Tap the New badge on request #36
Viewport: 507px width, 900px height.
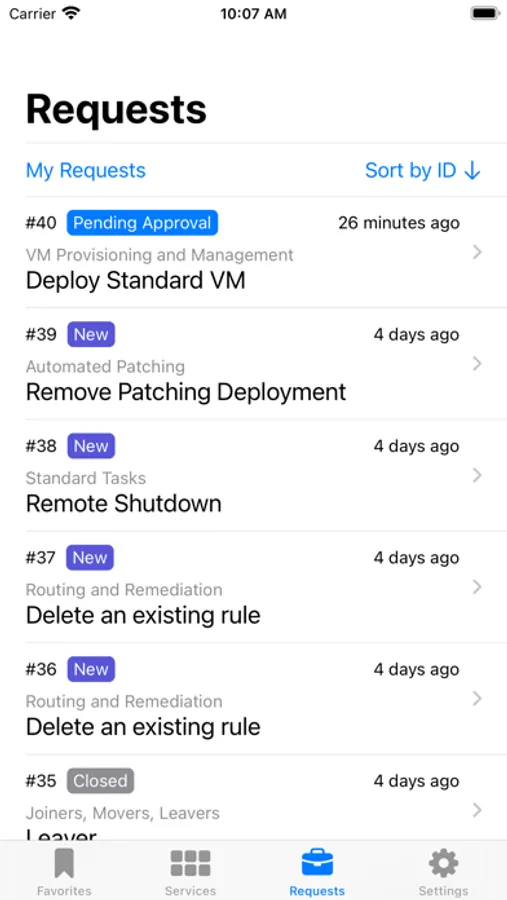[x=91, y=669]
